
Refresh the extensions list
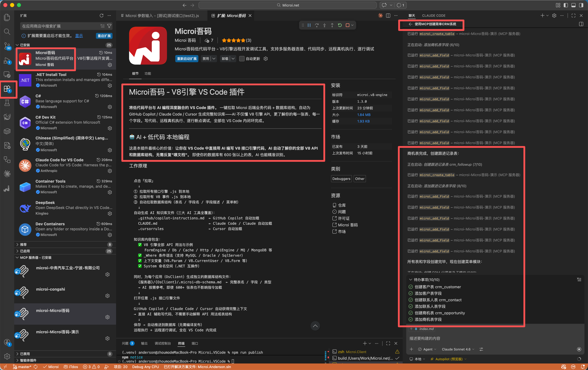[x=102, y=16]
